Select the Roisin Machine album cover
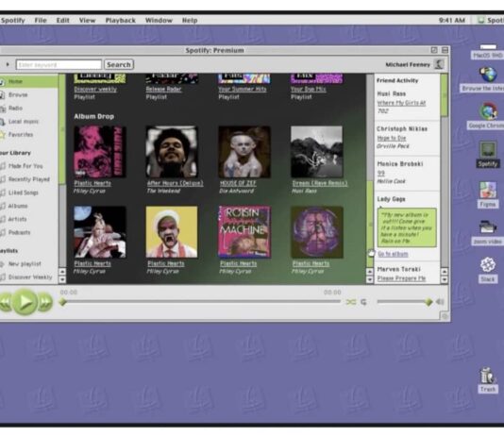This screenshot has height=436, width=504. 244,231
